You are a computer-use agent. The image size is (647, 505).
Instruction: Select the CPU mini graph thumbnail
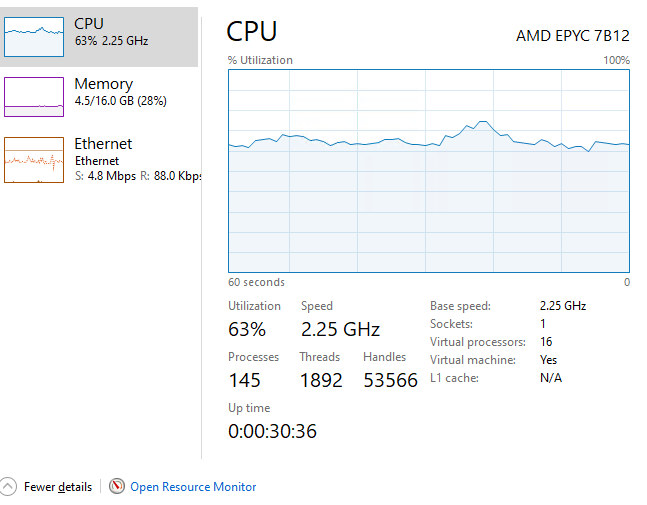[x=34, y=36]
